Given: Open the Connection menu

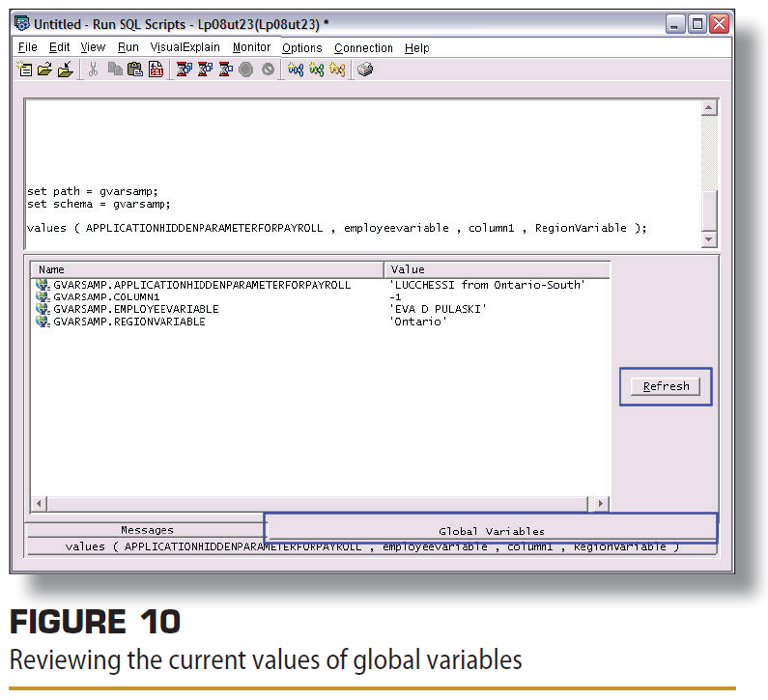Looking at the screenshot, I should [x=363, y=48].
